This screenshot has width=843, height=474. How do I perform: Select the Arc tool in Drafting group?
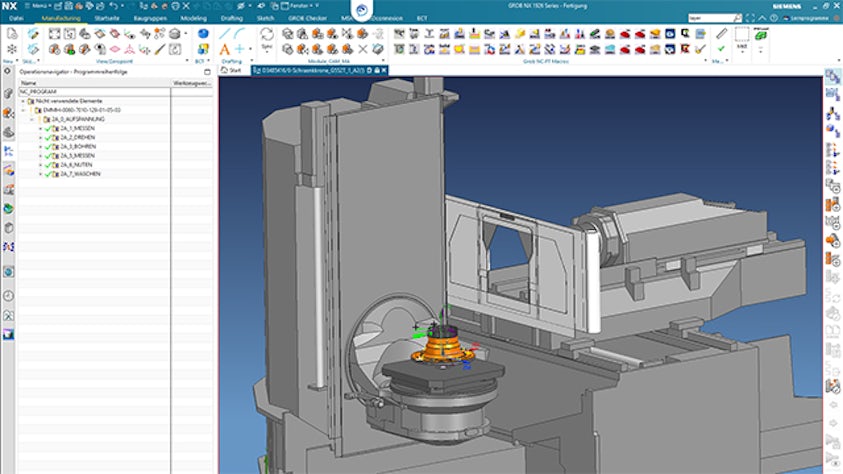click(240, 34)
